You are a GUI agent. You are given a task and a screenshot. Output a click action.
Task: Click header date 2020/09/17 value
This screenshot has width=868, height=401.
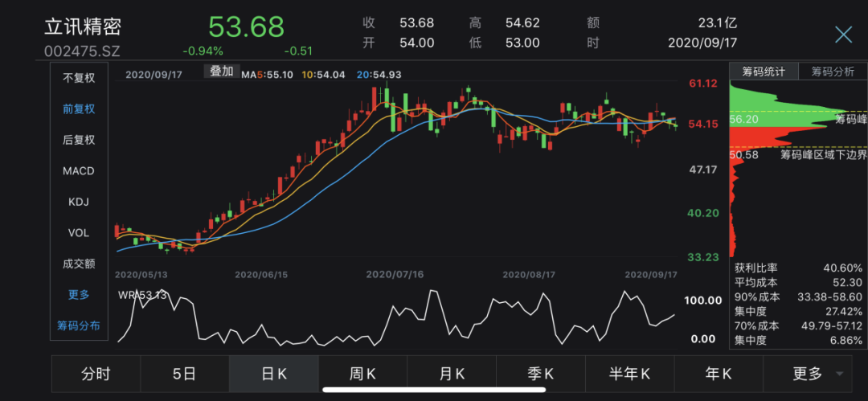tap(703, 43)
